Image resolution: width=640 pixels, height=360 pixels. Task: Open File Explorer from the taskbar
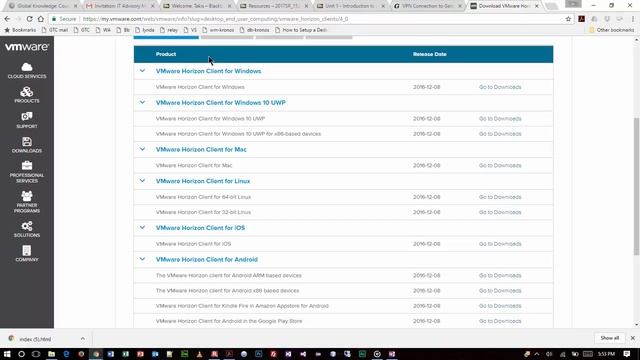pos(51,354)
